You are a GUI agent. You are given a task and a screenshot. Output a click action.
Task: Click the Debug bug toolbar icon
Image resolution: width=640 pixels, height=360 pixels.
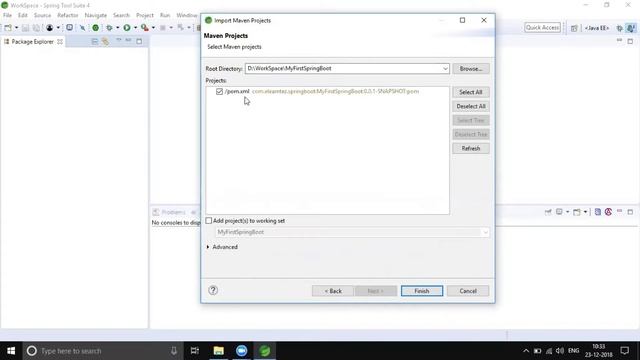(109, 28)
